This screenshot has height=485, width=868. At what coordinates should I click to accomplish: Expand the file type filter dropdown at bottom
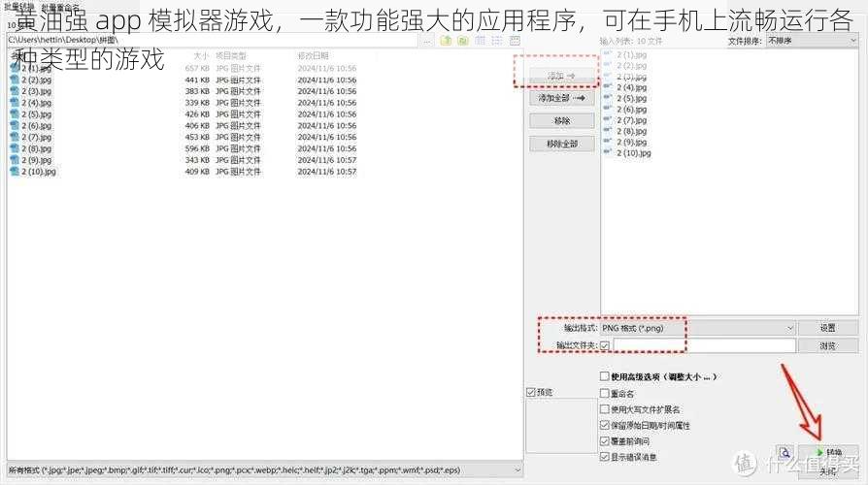[x=265, y=470]
